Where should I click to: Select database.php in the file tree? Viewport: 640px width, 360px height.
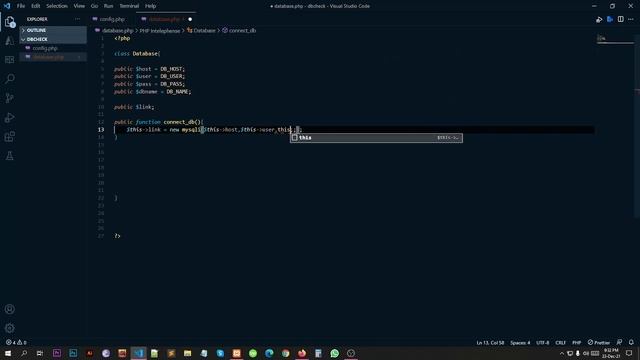click(x=53, y=57)
